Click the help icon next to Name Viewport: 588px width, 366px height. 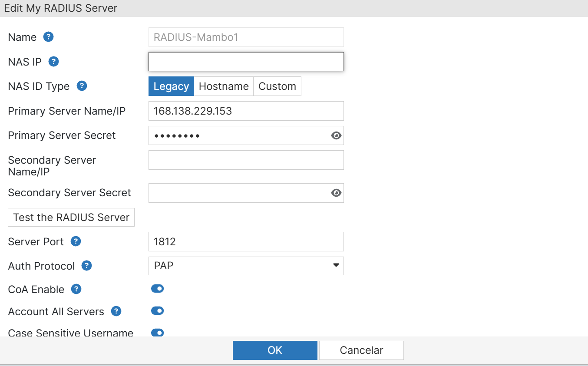click(x=48, y=37)
